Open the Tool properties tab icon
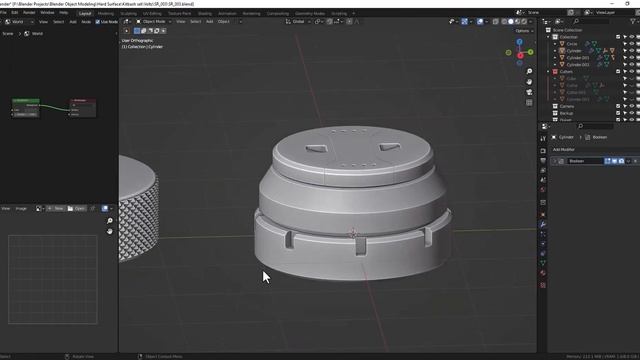The width and height of the screenshot is (640, 360). point(543,139)
